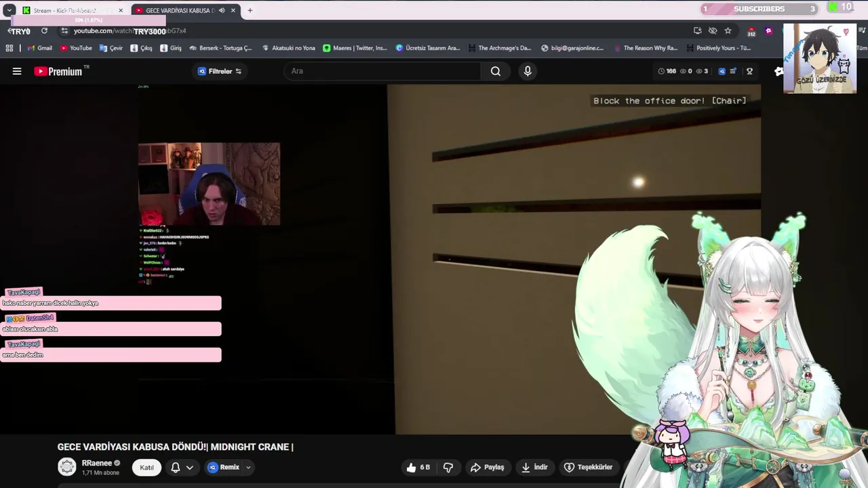Viewport: 868px width, 488px height.
Task: Open the Akatsuki no Yona bookmark
Action: 288,48
